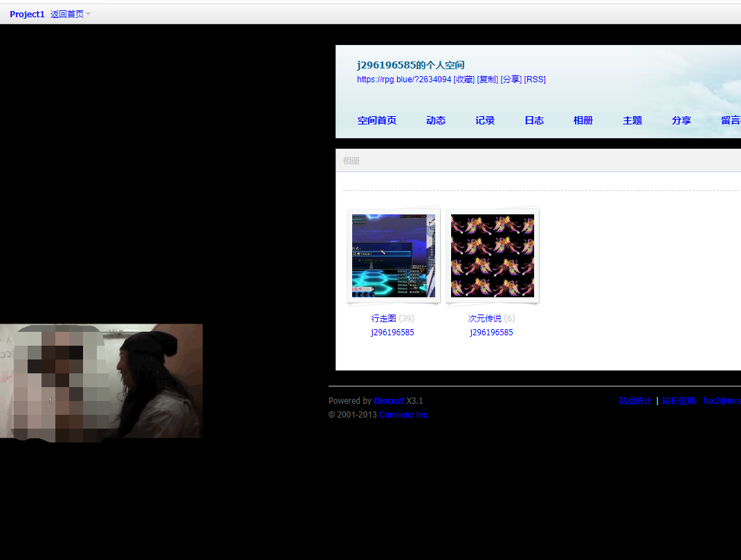This screenshot has height=560, width=741.
Task: Go to the 空间首页 tab
Action: point(376,120)
